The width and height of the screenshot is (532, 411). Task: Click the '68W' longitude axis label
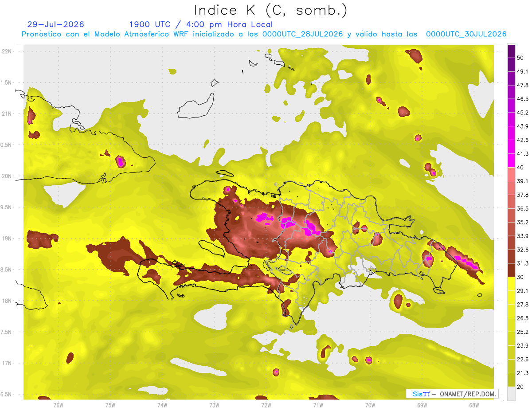click(x=474, y=405)
